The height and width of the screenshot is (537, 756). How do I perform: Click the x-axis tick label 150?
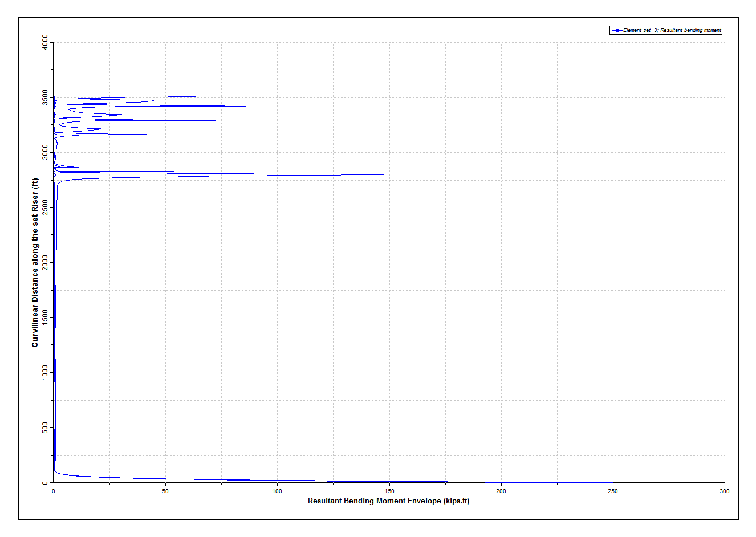tap(389, 491)
